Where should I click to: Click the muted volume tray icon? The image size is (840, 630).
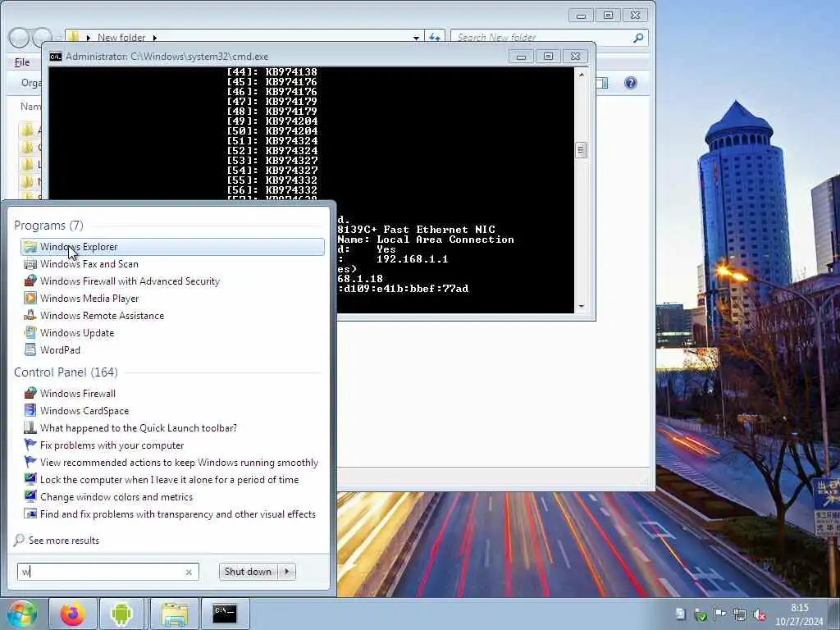coord(759,614)
